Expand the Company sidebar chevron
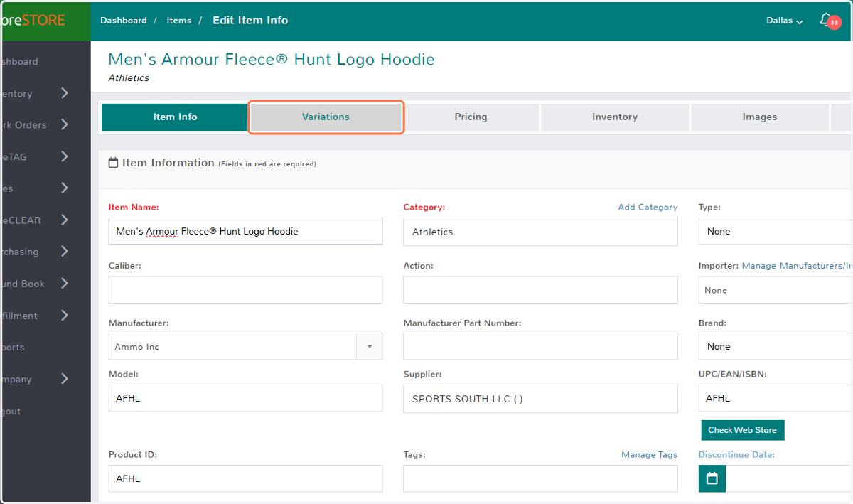This screenshot has height=504, width=853. [65, 379]
